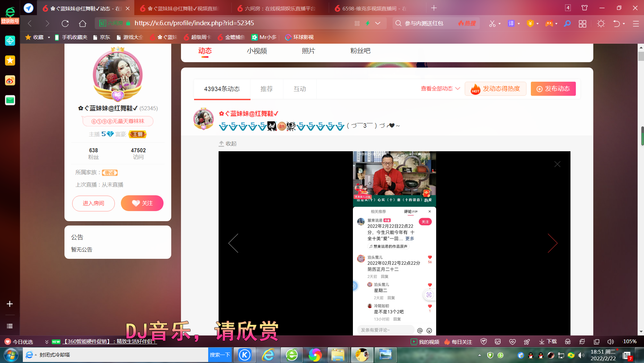The width and height of the screenshot is (644, 363).
Task: Click the 进入房间 button
Action: coord(93,203)
